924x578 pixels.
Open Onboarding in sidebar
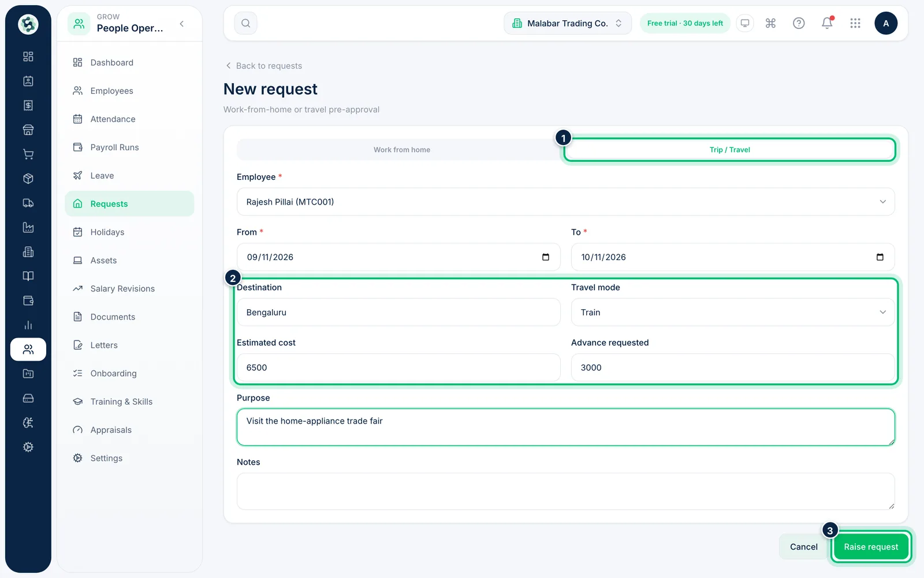tap(129, 373)
